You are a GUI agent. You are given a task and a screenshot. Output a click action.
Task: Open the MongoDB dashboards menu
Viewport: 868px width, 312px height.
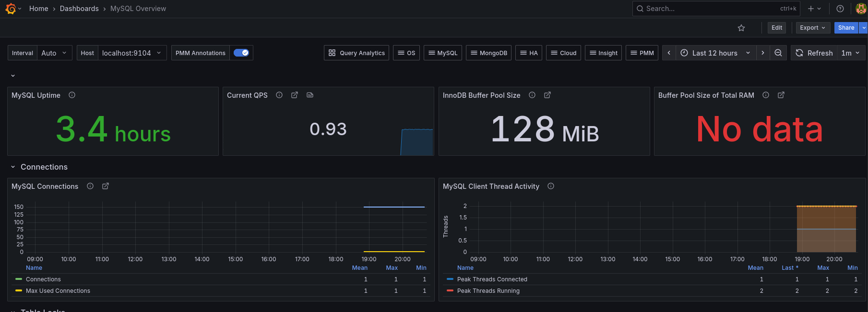(x=489, y=53)
